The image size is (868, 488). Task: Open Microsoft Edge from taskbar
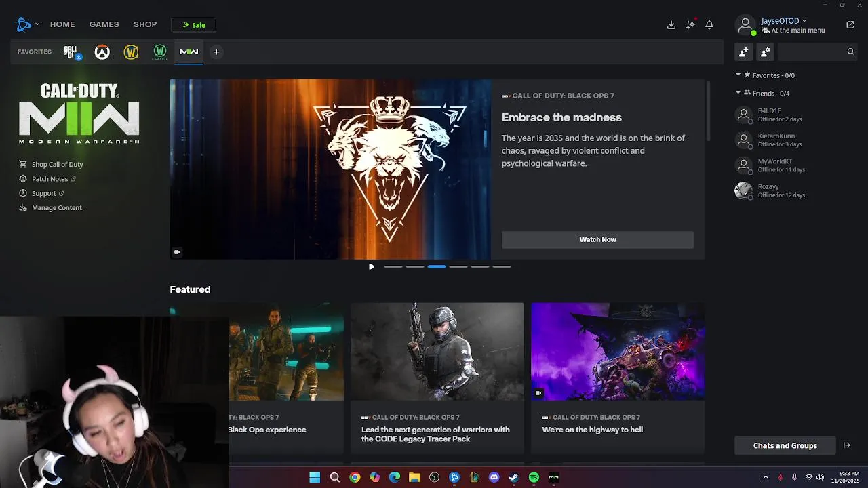pos(395,477)
